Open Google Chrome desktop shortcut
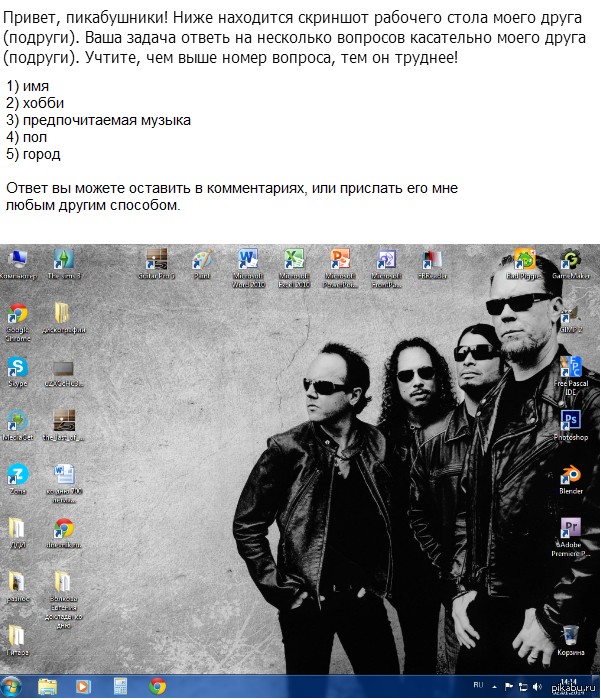601x699 pixels. (18, 315)
